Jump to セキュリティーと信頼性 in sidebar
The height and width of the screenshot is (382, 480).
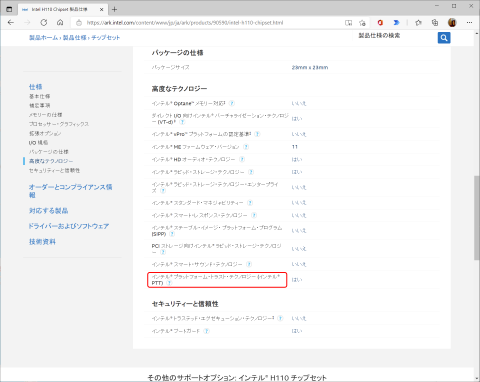click(54, 170)
